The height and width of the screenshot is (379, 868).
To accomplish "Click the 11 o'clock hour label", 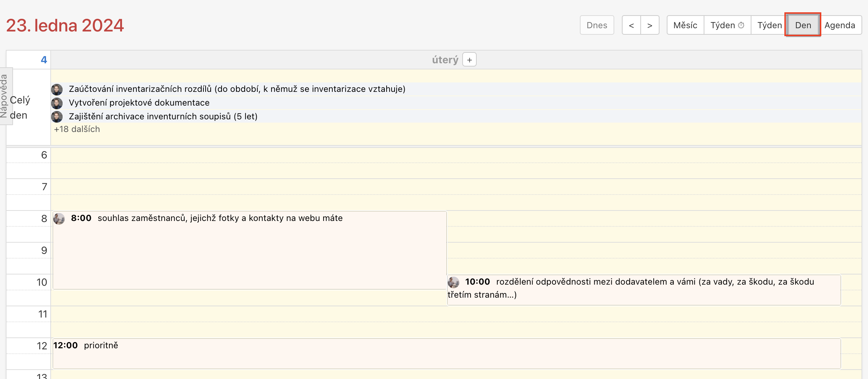I will tap(43, 314).
